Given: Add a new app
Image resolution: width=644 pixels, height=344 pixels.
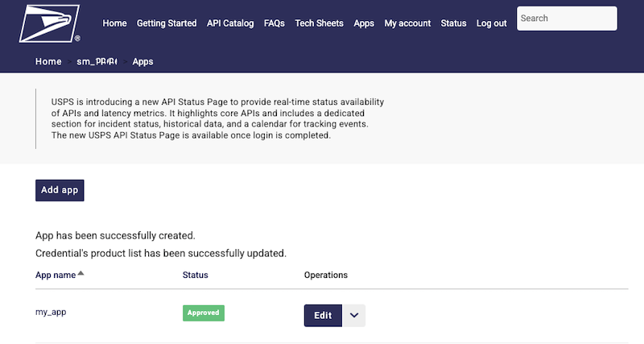Looking at the screenshot, I should [60, 190].
